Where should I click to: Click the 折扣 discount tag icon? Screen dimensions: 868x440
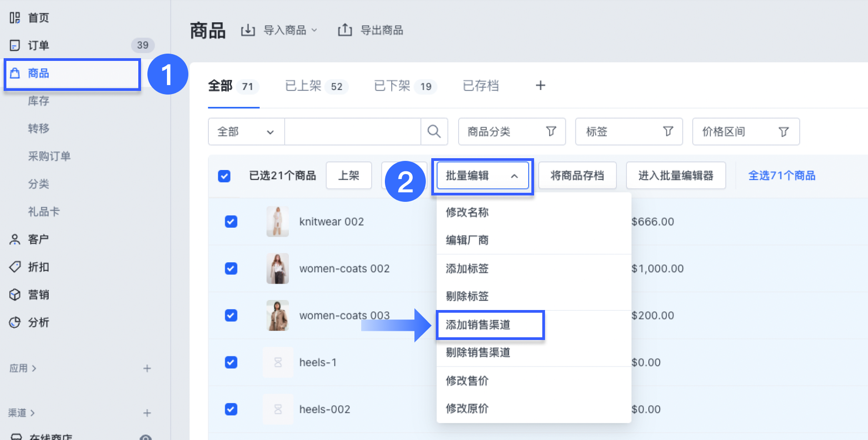15,267
